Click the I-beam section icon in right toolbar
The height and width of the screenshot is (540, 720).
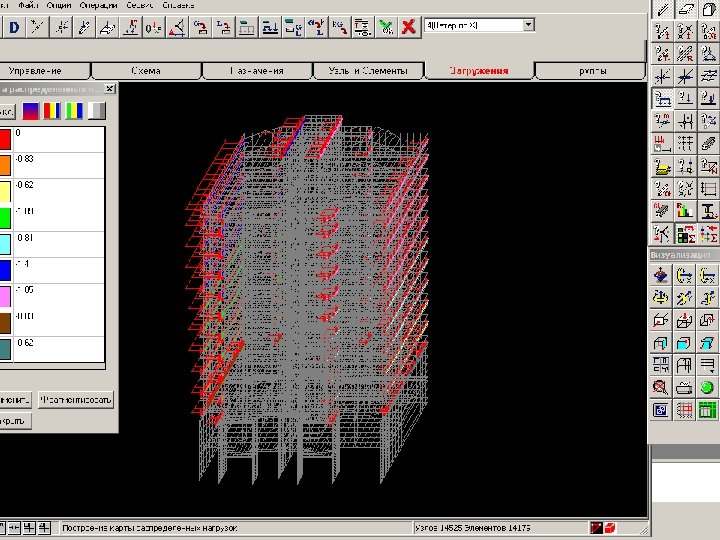[x=709, y=211]
